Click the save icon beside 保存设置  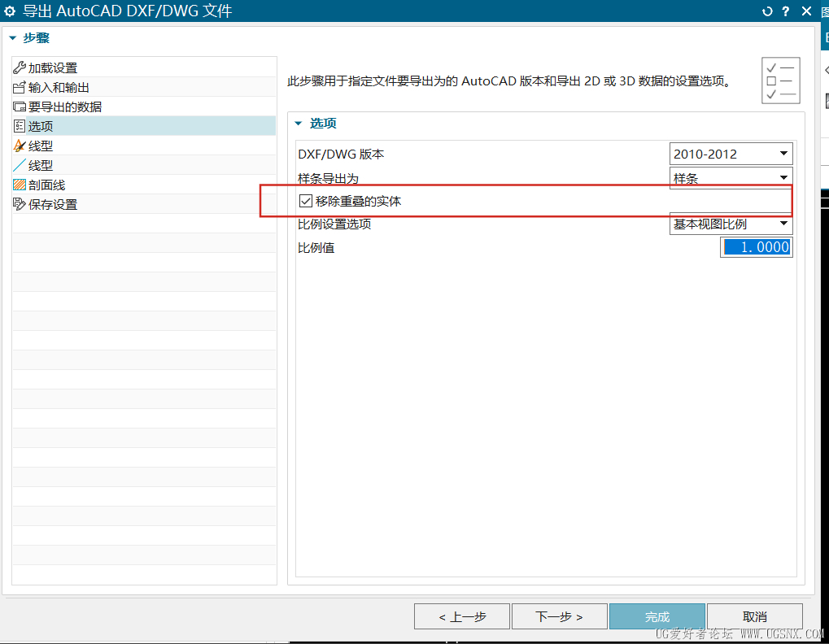pos(20,204)
